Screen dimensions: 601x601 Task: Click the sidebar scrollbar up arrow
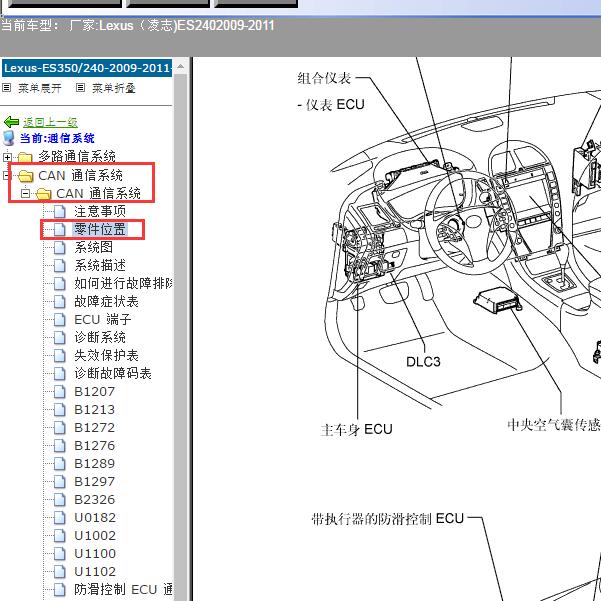tap(181, 67)
